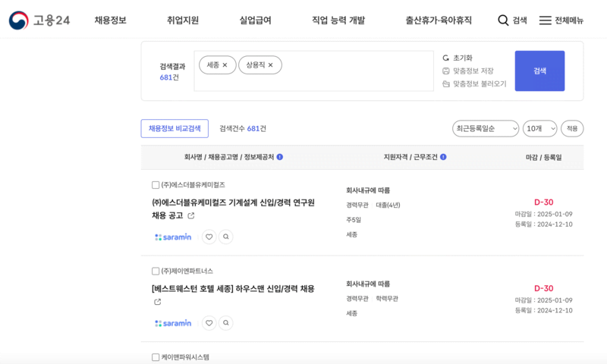Click saramin logo under 에스더블유케미컬즈 posting
Viewport: 607px width, 364px height.
[173, 237]
